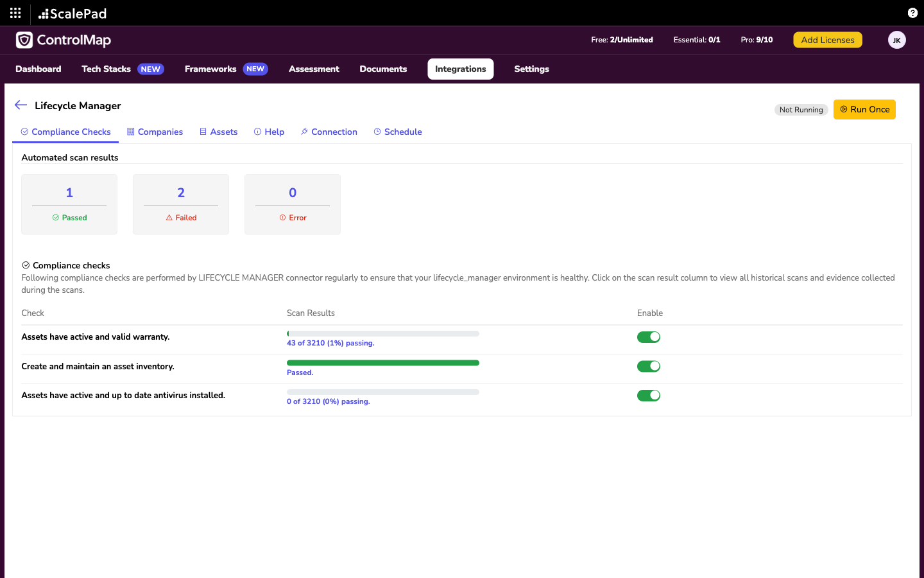This screenshot has height=578, width=924.
Task: Click the 'Automated scan results' heading
Action: pos(70,157)
